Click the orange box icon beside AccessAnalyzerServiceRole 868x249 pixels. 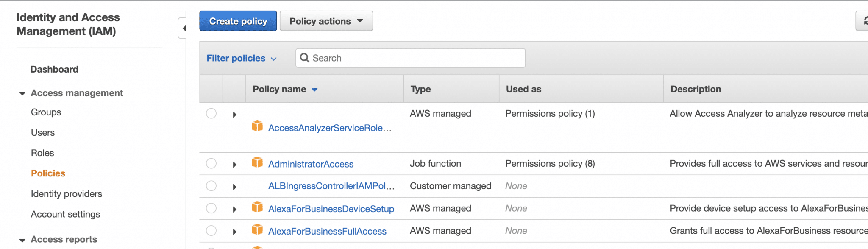coord(257,126)
